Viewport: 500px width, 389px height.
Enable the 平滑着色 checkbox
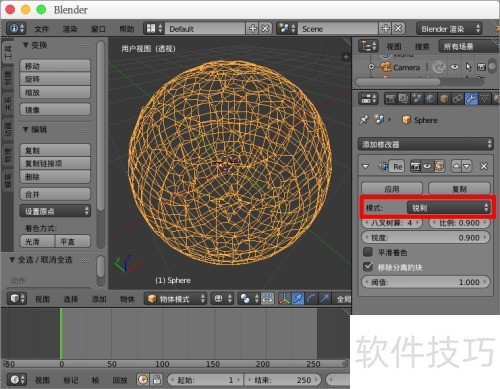[x=368, y=252]
